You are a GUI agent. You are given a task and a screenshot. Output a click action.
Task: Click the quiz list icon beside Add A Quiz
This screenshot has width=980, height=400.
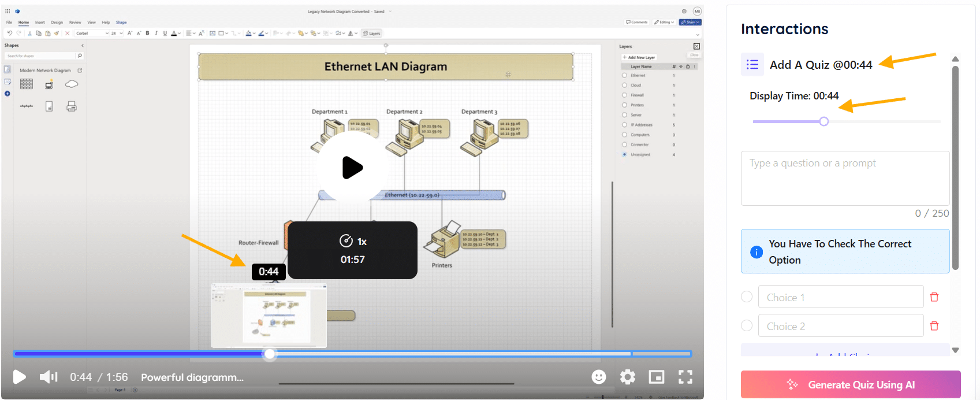752,65
